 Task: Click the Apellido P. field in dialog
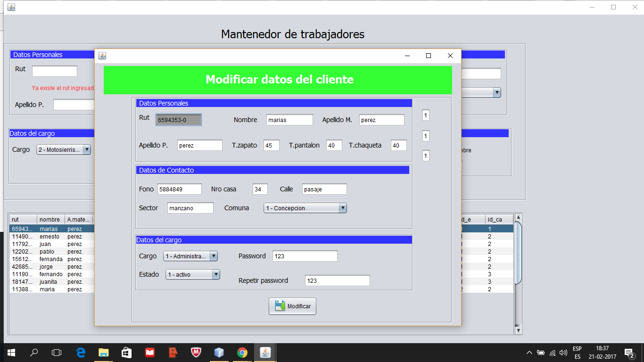[200, 145]
